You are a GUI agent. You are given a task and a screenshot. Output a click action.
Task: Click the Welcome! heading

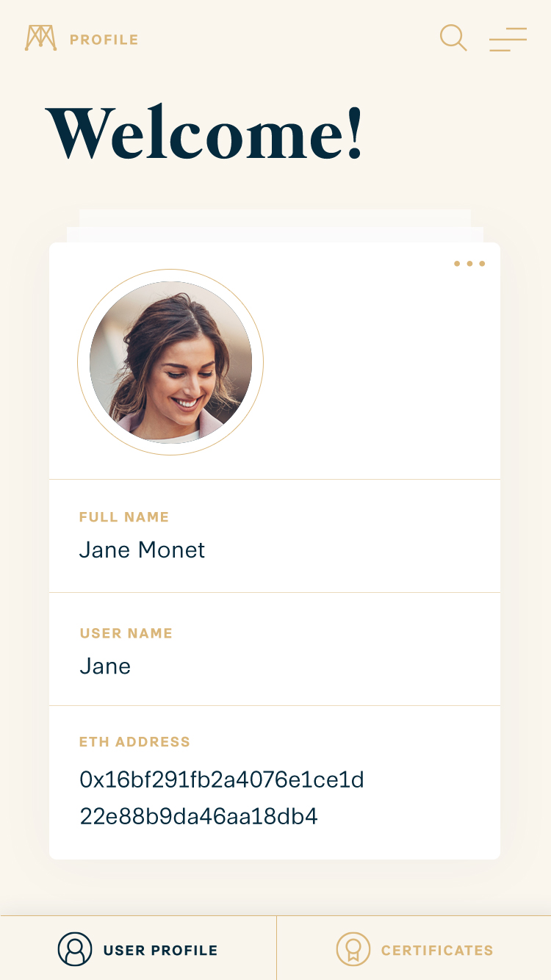pyautogui.click(x=205, y=133)
